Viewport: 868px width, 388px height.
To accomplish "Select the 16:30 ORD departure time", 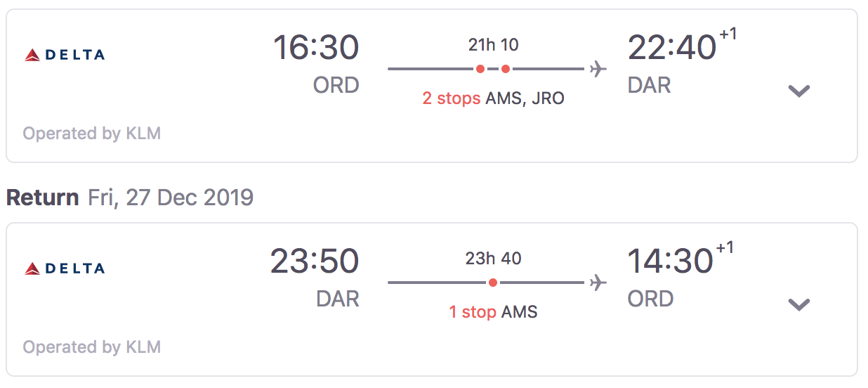I will (x=316, y=48).
